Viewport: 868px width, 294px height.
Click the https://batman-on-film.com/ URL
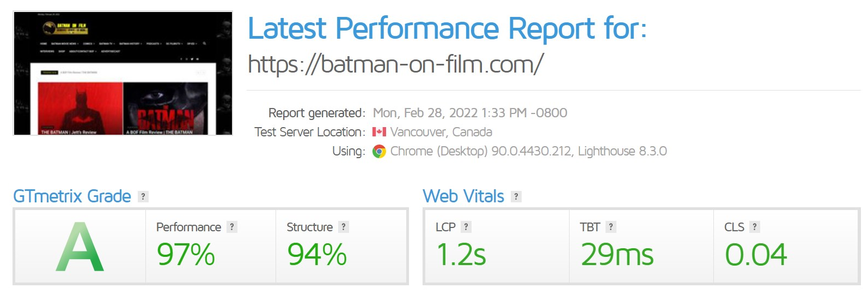(x=396, y=64)
